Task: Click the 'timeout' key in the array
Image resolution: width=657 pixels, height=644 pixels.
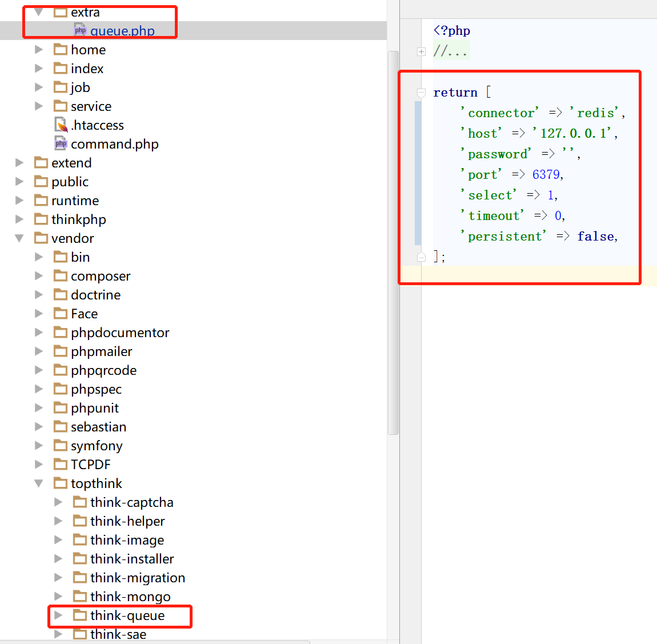Action: click(x=492, y=215)
